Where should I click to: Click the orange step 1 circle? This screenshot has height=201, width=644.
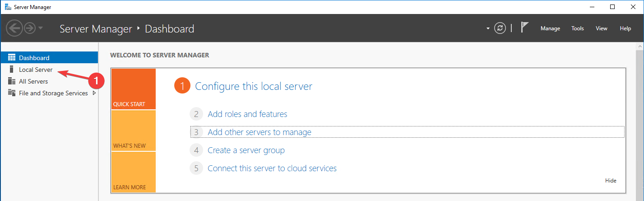click(x=182, y=86)
